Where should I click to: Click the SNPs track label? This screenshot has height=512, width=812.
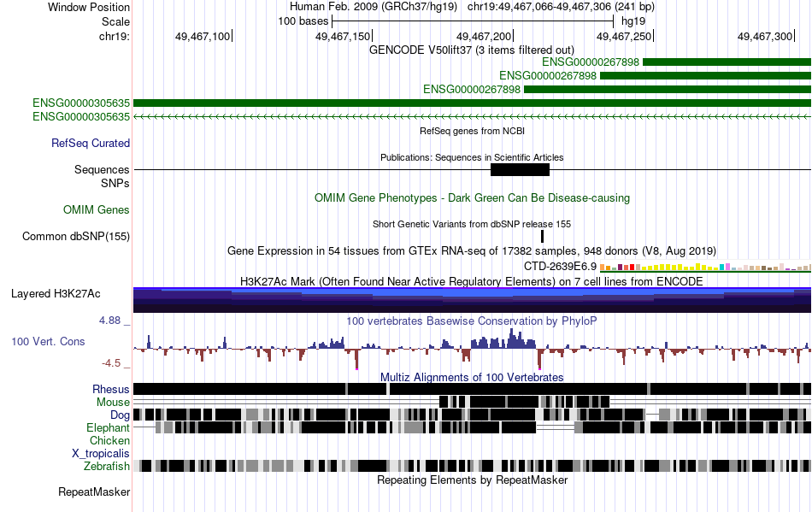tap(115, 183)
